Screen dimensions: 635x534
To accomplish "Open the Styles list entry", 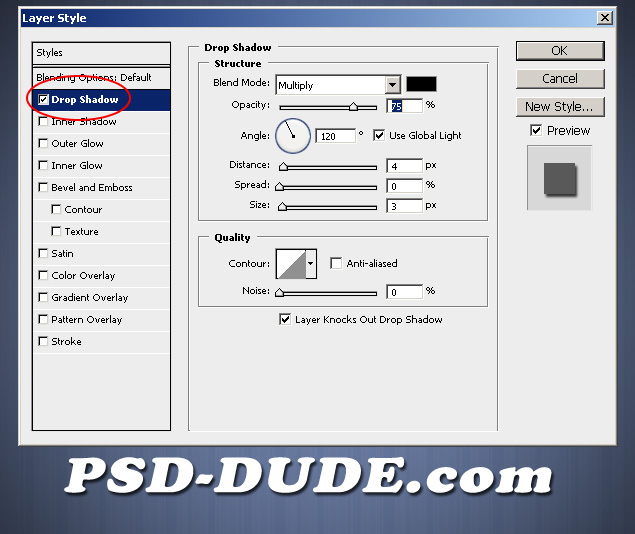I will click(x=101, y=53).
